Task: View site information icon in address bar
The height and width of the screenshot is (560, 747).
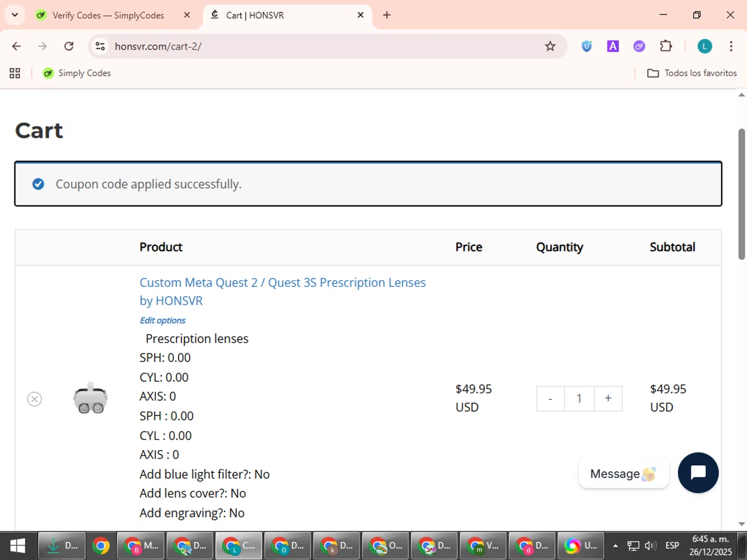Action: [x=100, y=46]
